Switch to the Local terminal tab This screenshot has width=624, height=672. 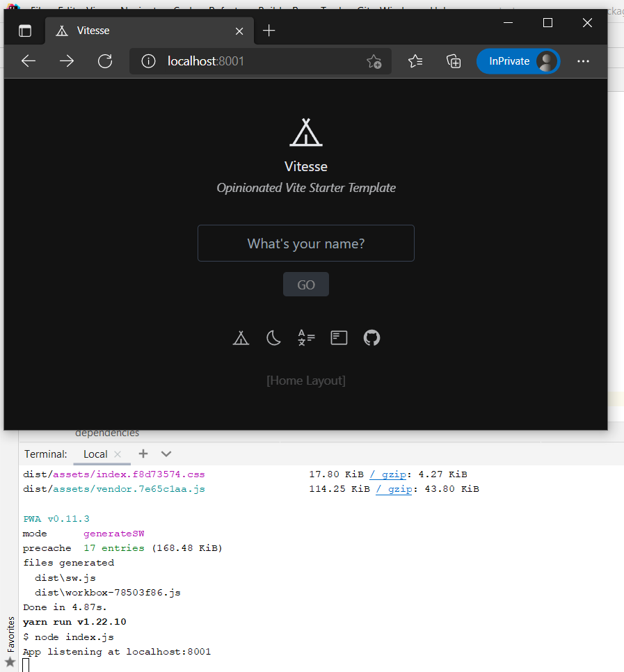[95, 454]
